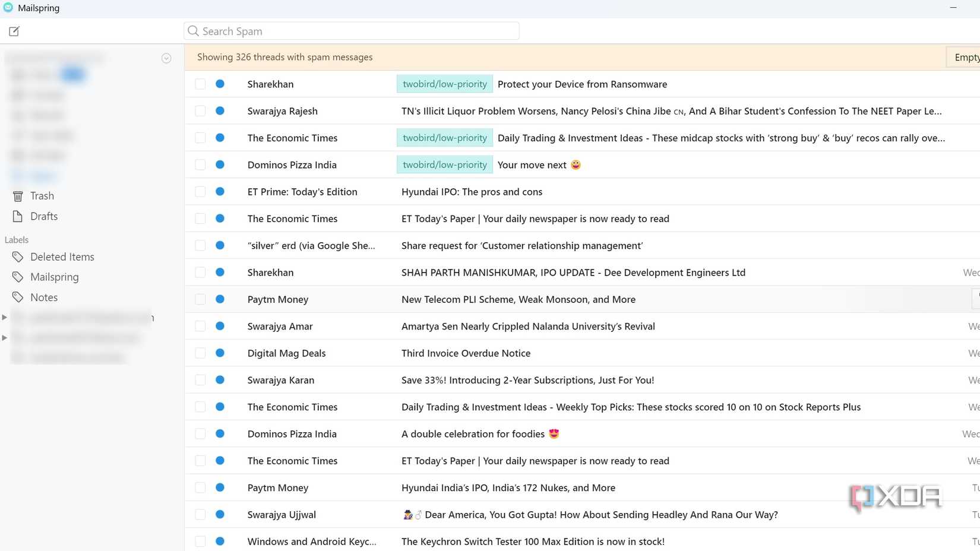
Task: Toggle the unread dot on Paytm Money telecom thread
Action: pyautogui.click(x=220, y=299)
